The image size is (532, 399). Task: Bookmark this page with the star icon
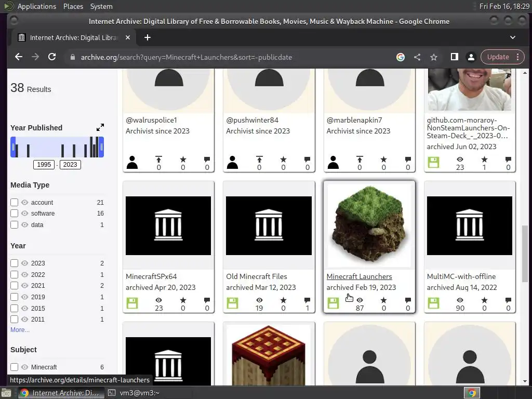pos(434,57)
